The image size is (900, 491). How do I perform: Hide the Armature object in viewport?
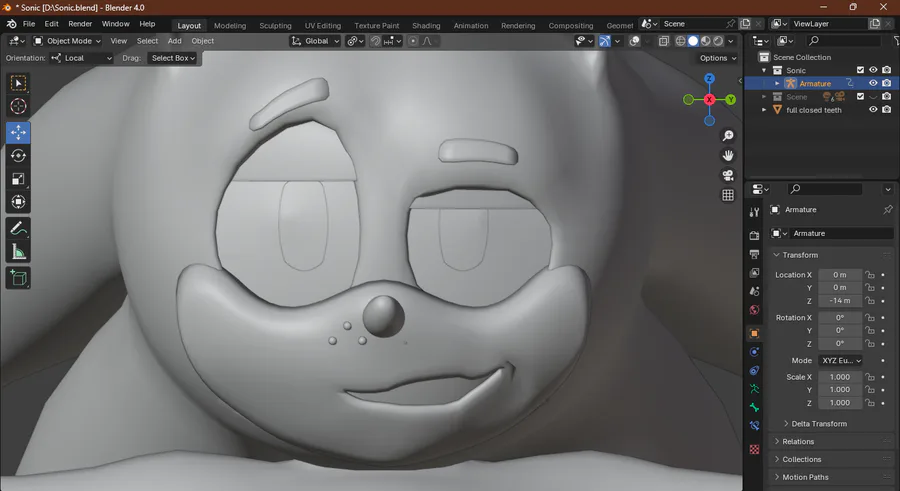(x=873, y=83)
